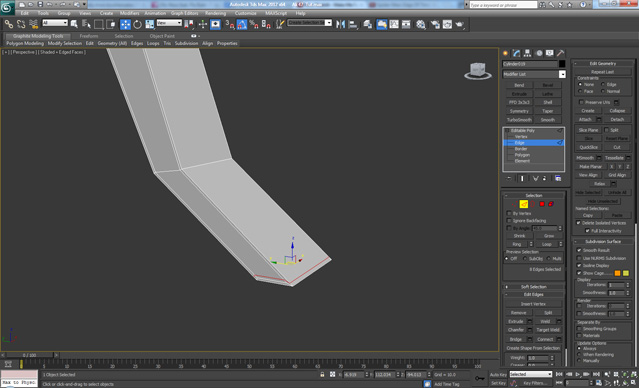Click the Unlink Selection icon
Screen dimensions: 639x388
pyautogui.click(x=21, y=24)
